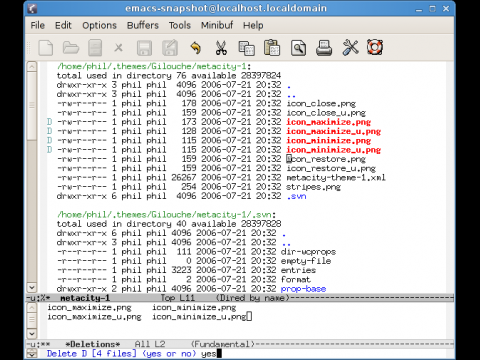Click the *Deletions* mode line
This screenshot has height=360, width=480.
pos(240,344)
